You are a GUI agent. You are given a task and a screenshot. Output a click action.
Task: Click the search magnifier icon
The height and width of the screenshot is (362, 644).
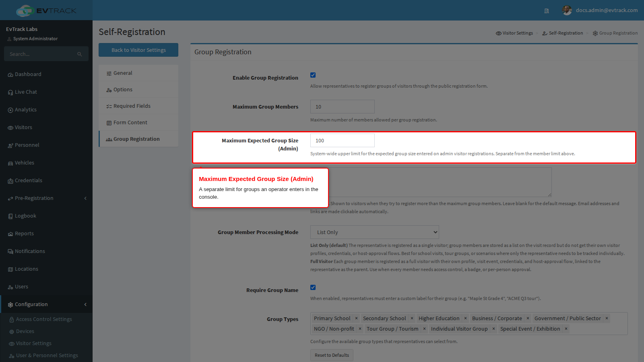(80, 54)
